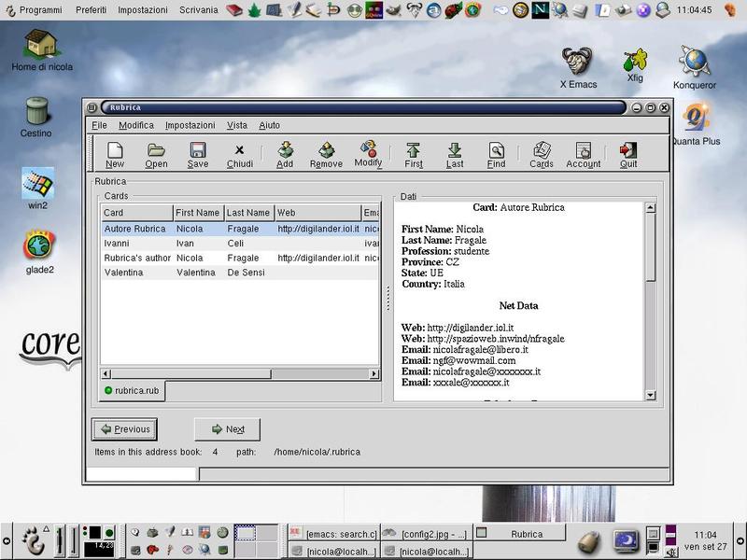The height and width of the screenshot is (560, 747).
Task: Go to the Next card
Action: tap(227, 429)
